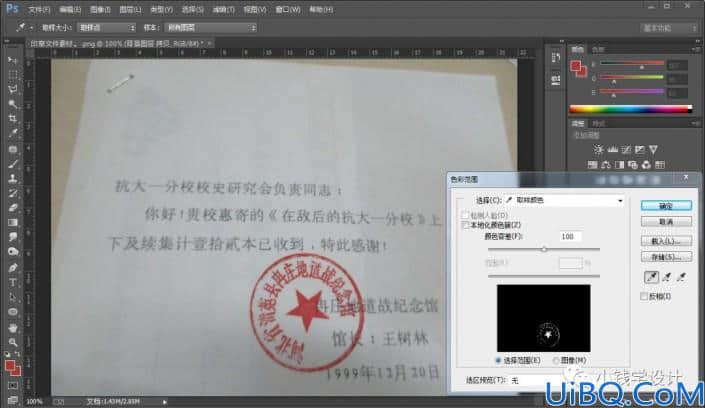
Task: Click the Color panel foreground swatch
Action: point(576,66)
